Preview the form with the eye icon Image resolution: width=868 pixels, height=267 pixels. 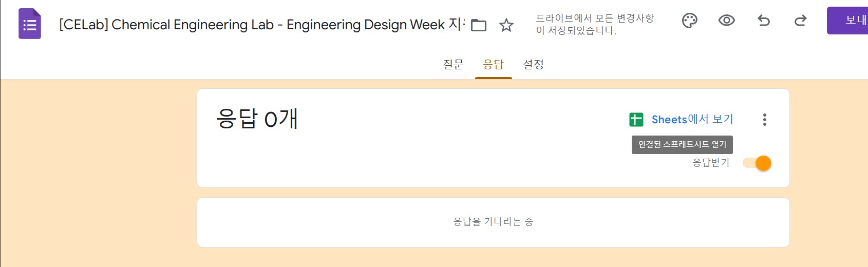coord(726,21)
